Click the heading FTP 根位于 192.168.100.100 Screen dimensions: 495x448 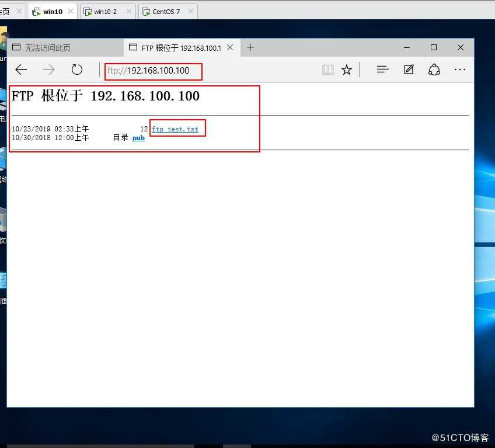point(106,96)
